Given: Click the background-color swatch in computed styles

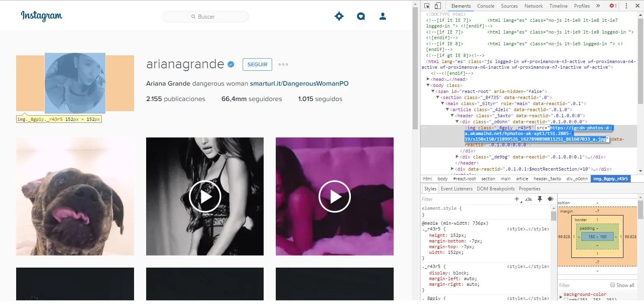Looking at the screenshot, I should click(566, 300).
